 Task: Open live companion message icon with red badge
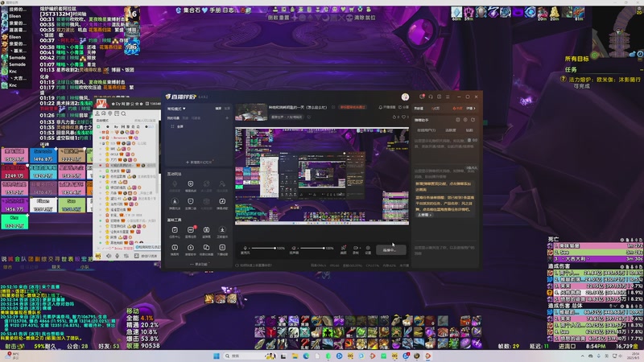click(422, 97)
